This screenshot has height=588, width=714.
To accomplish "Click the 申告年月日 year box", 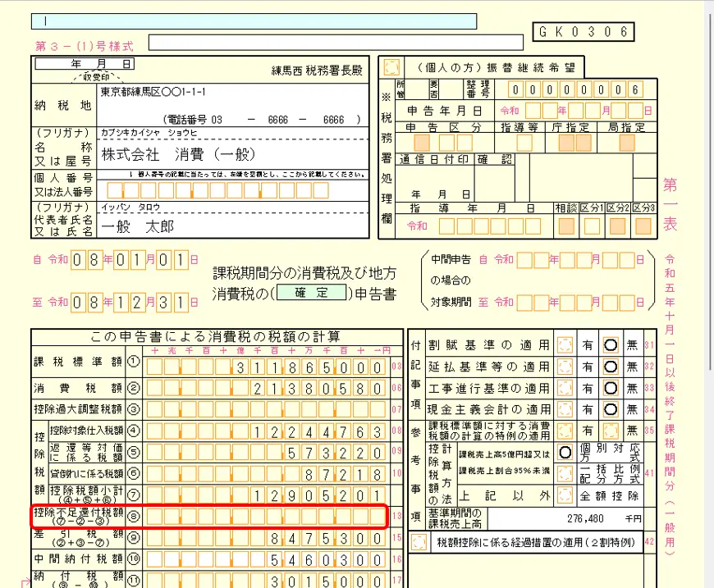I will pyautogui.click(x=542, y=111).
